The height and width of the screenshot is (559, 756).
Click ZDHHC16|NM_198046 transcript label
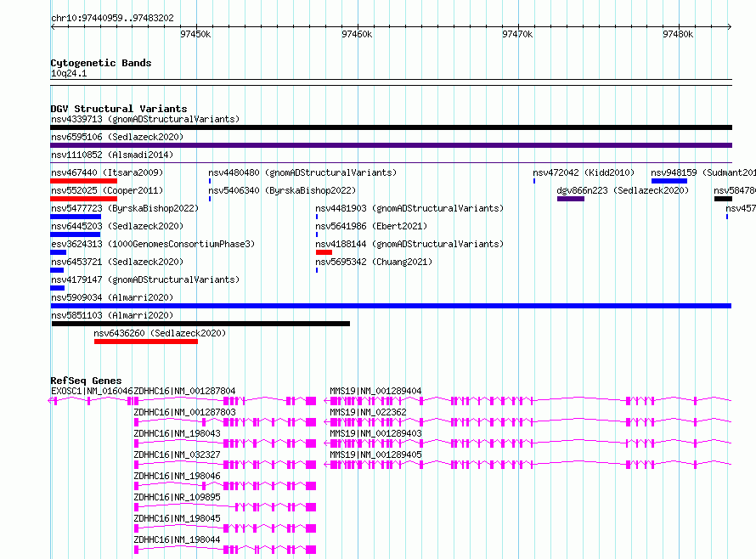pyautogui.click(x=177, y=476)
